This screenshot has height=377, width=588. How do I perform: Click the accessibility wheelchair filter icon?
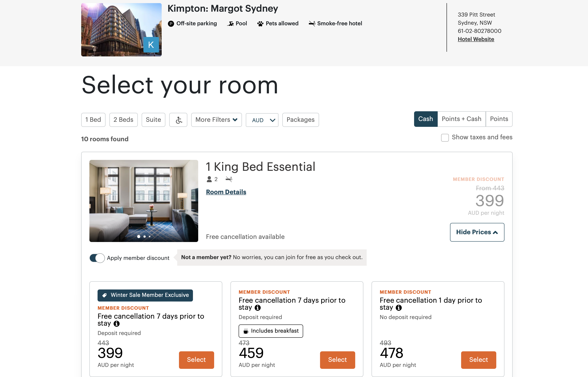(x=178, y=120)
